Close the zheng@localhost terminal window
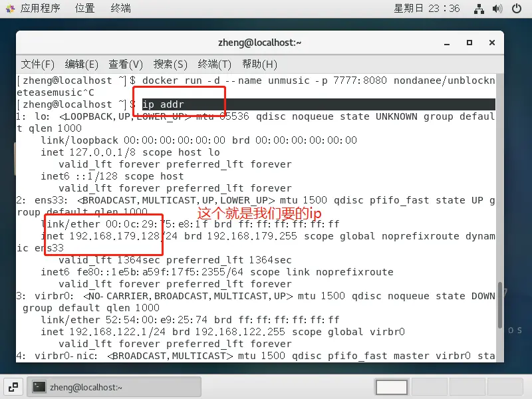The height and width of the screenshot is (399, 532). click(492, 43)
